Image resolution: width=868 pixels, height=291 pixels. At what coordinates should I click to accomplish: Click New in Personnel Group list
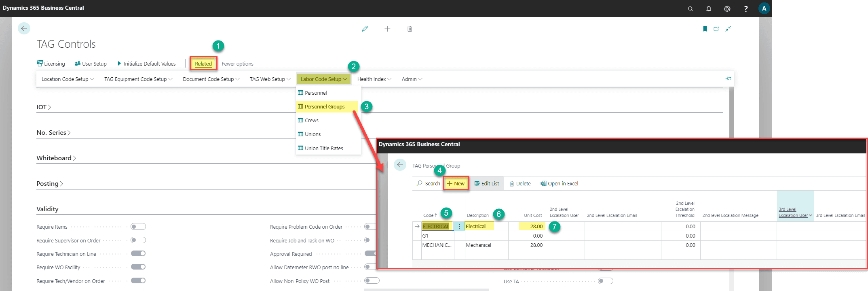pos(456,183)
